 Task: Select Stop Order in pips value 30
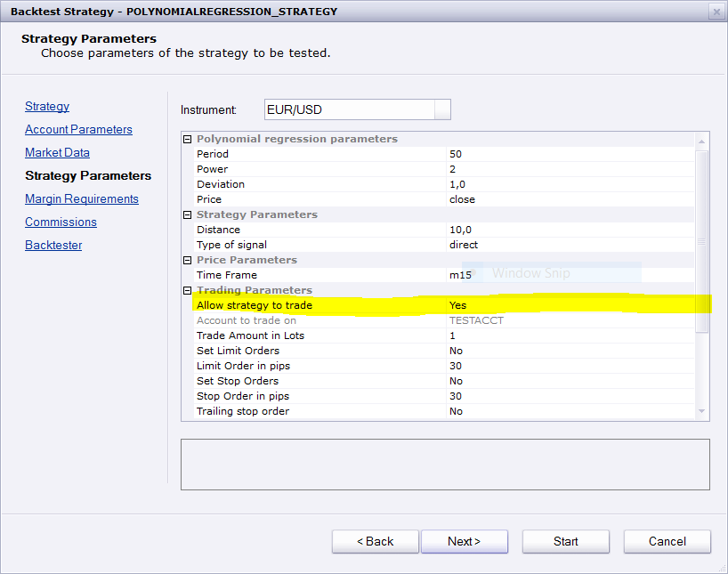point(570,396)
